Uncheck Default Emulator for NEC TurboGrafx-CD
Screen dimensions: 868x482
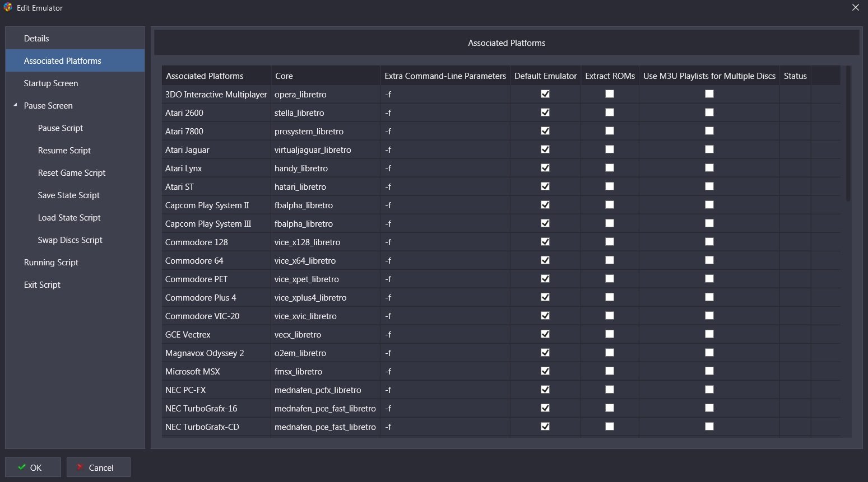tap(545, 427)
